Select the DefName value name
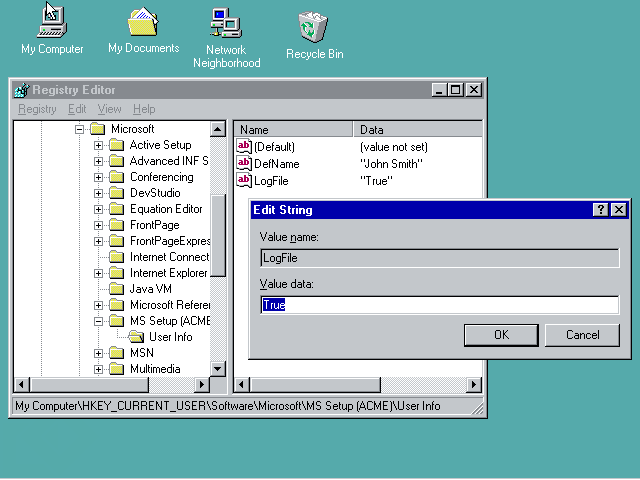Image resolution: width=640 pixels, height=480 pixels. (277, 164)
